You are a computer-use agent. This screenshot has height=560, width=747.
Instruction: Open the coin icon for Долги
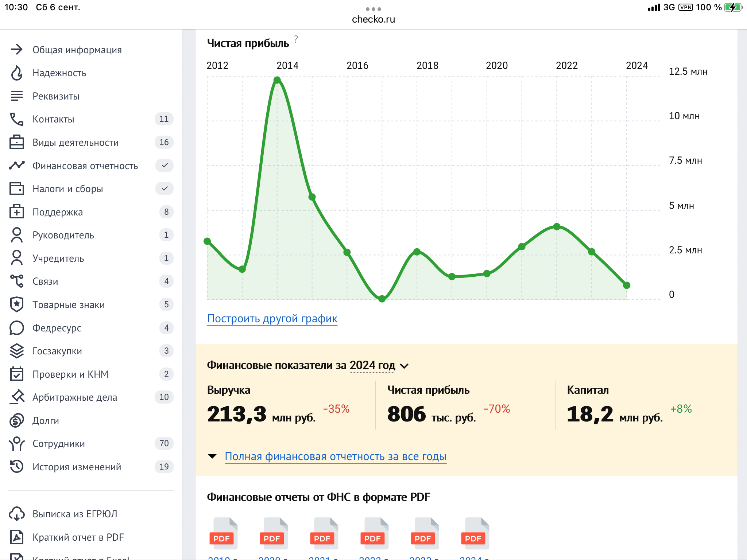[16, 420]
